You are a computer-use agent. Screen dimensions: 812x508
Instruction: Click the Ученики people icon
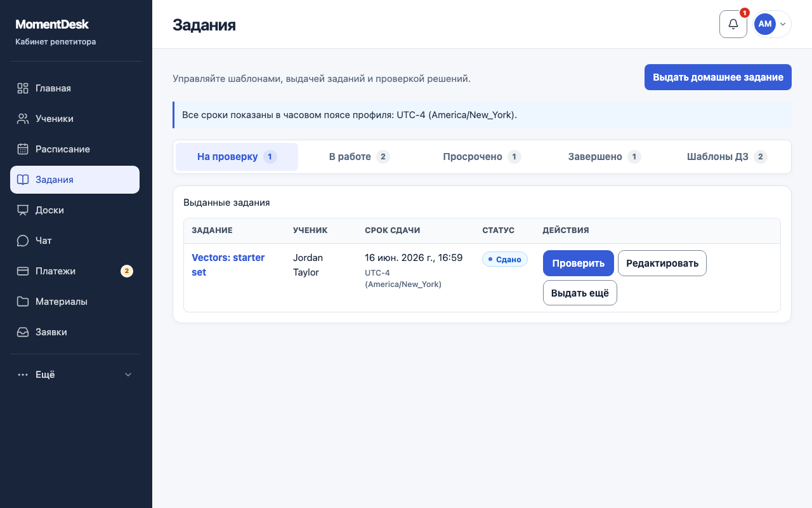click(x=23, y=119)
